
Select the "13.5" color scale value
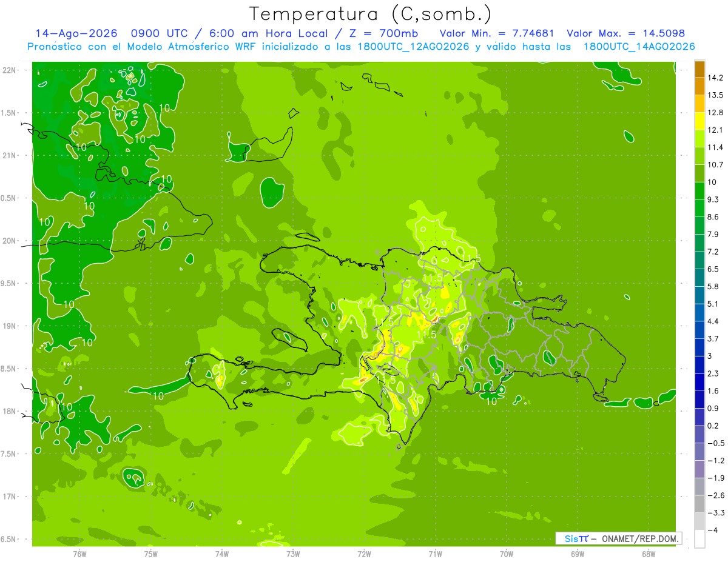pyautogui.click(x=715, y=95)
